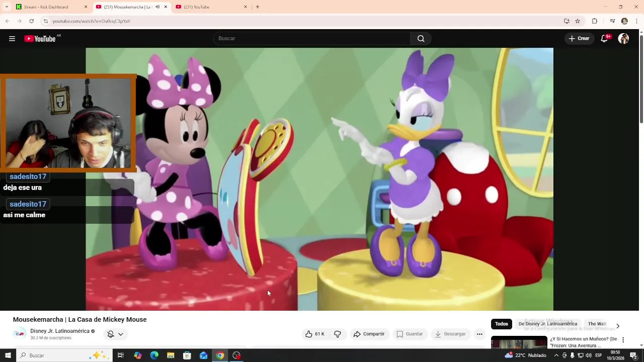Open options for recommended video '¿Y Si Hacemos un Muñeco?'
The height and width of the screenshot is (362, 644).
click(623, 340)
